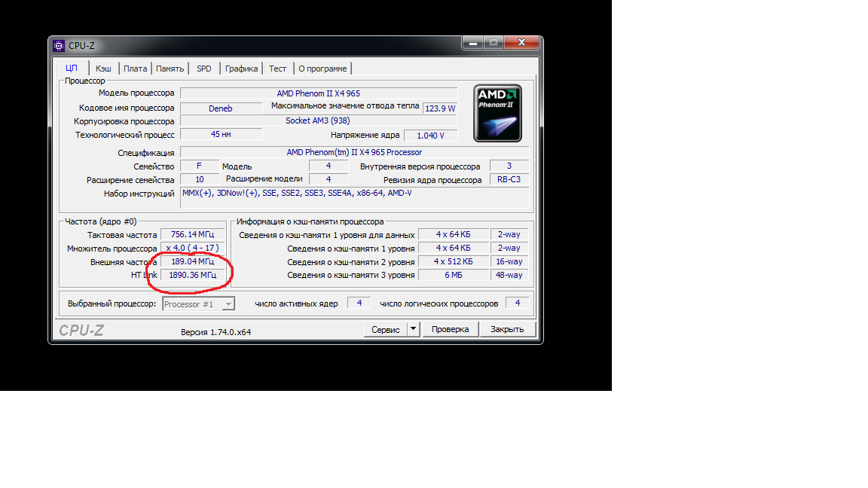The width and height of the screenshot is (868, 488).
Task: Click the Socket AM3 (938) package value
Action: pyautogui.click(x=319, y=120)
